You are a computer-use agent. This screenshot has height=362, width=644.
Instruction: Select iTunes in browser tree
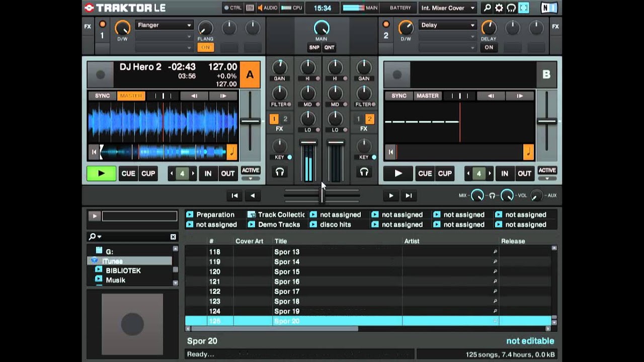(130, 261)
